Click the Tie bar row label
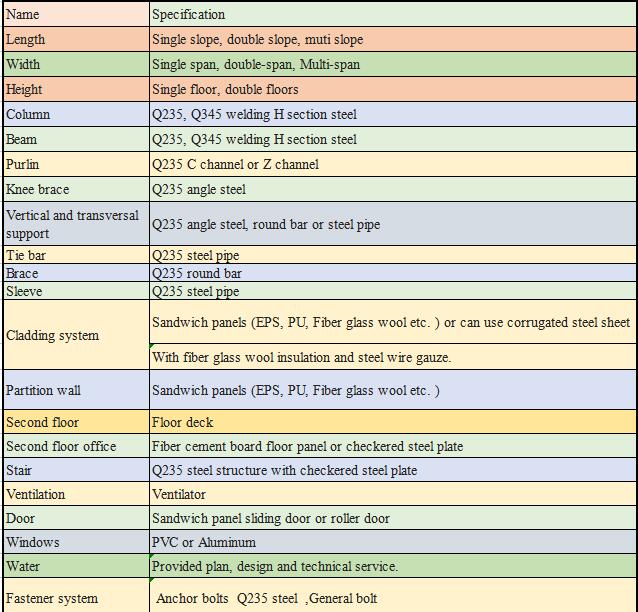638x612 pixels. coord(74,255)
